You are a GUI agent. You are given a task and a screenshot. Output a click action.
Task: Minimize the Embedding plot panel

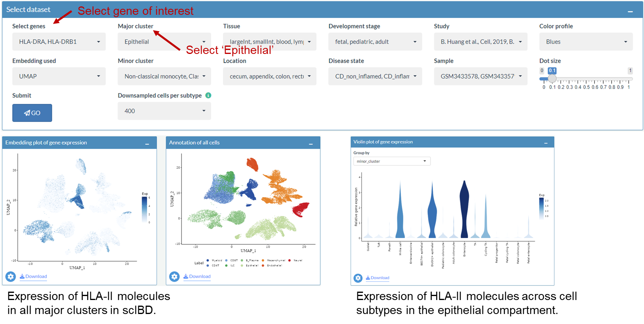[x=147, y=144]
